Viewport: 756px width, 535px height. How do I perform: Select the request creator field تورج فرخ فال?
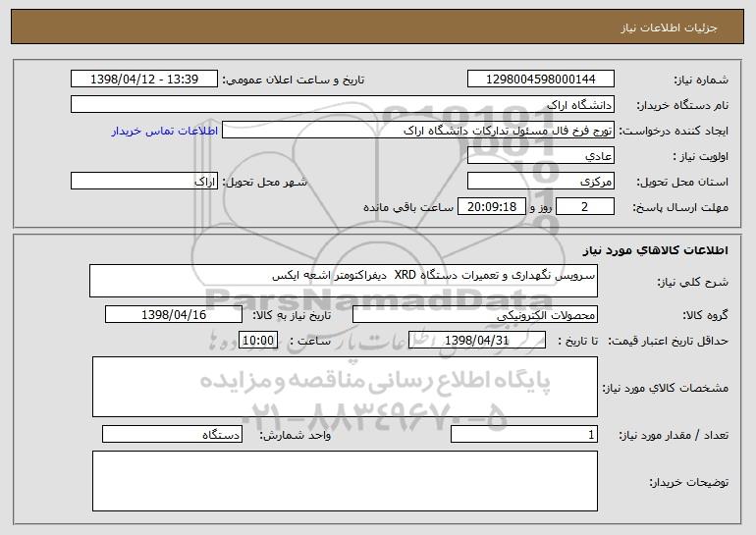click(418, 131)
